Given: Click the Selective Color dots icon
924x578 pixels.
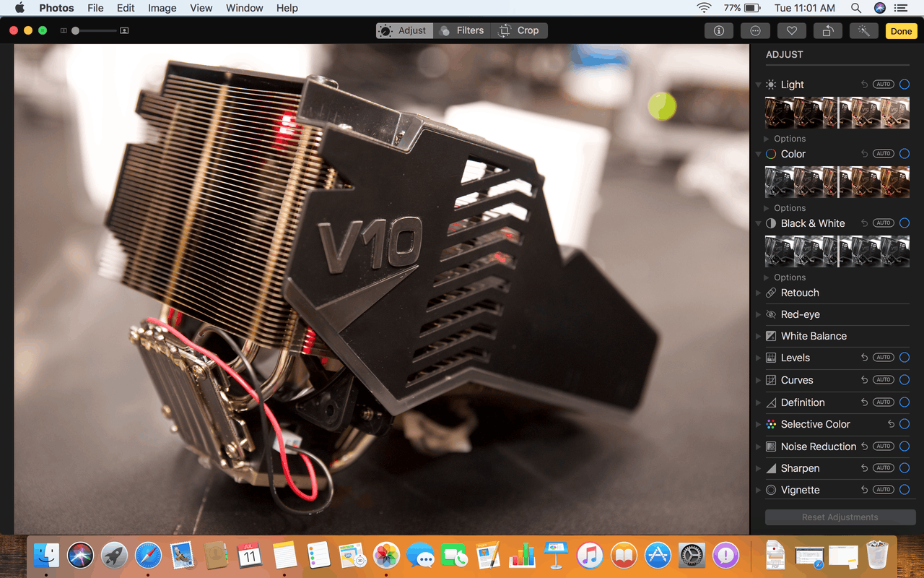Looking at the screenshot, I should [771, 424].
